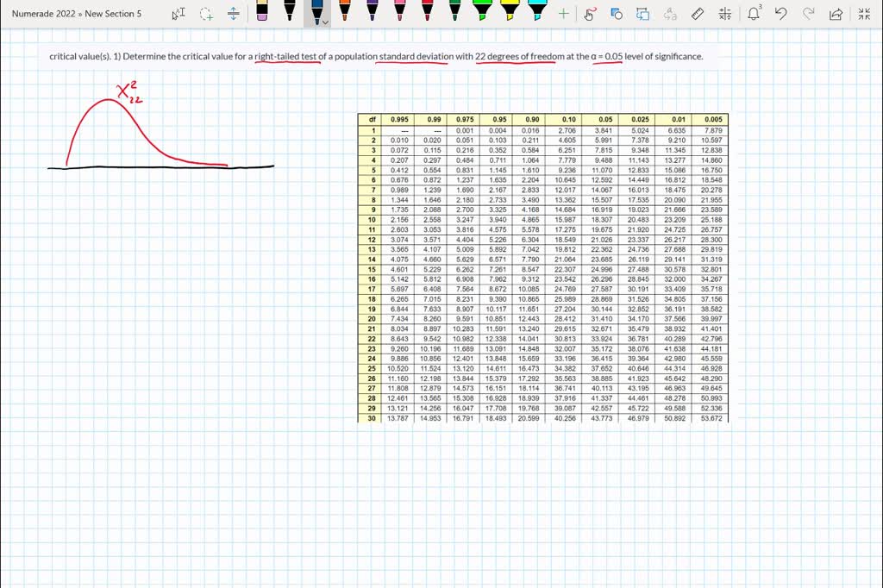
Task: Click the add pen plus button
Action: click(562, 13)
